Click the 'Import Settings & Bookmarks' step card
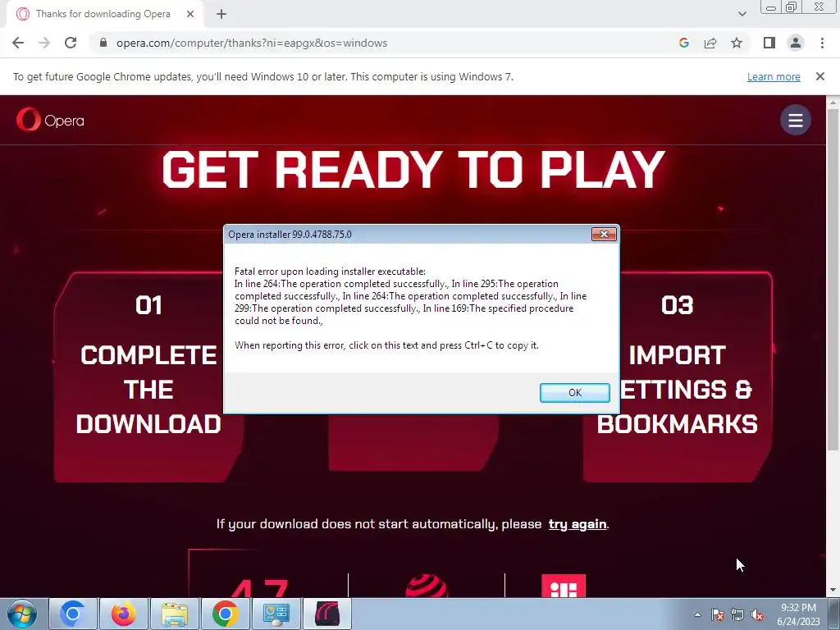The width and height of the screenshot is (840, 630). pyautogui.click(x=677, y=377)
